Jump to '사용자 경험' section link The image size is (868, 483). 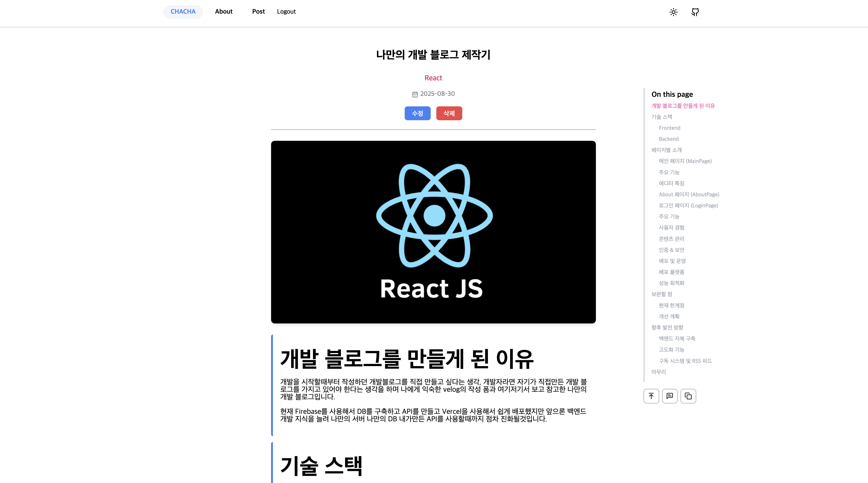[x=671, y=228]
